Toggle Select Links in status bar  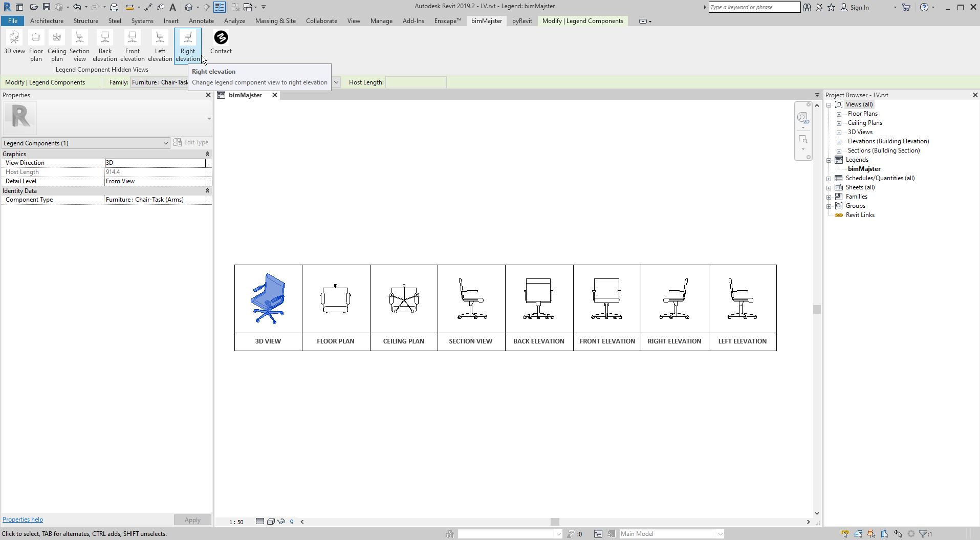click(845, 534)
